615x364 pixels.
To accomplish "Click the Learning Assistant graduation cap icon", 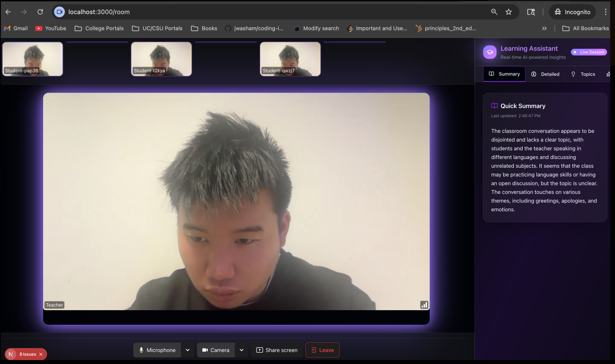I will tap(490, 52).
